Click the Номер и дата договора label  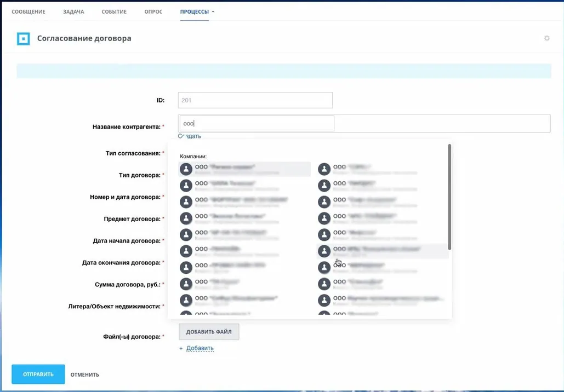click(125, 197)
